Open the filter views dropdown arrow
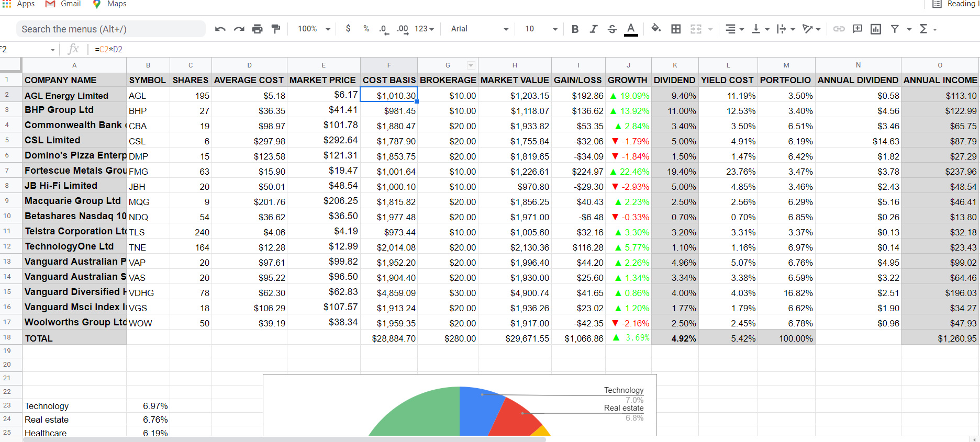Image resolution: width=980 pixels, height=442 pixels. pos(909,29)
